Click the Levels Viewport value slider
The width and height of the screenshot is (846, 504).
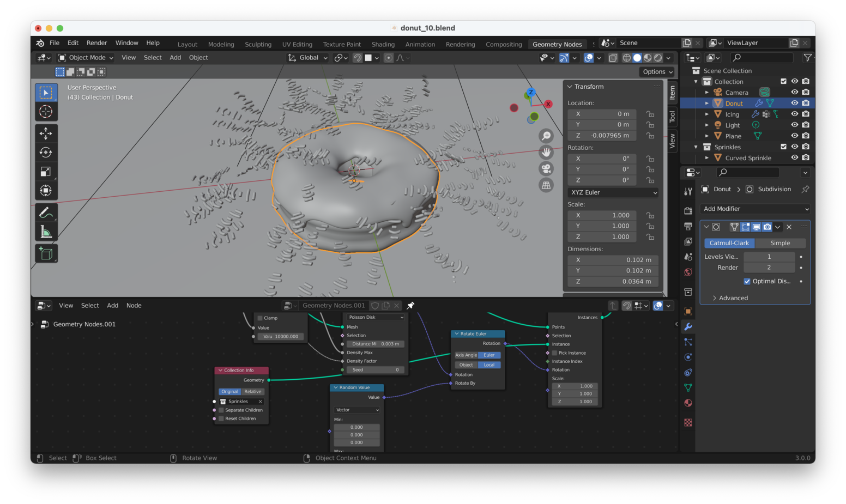769,257
